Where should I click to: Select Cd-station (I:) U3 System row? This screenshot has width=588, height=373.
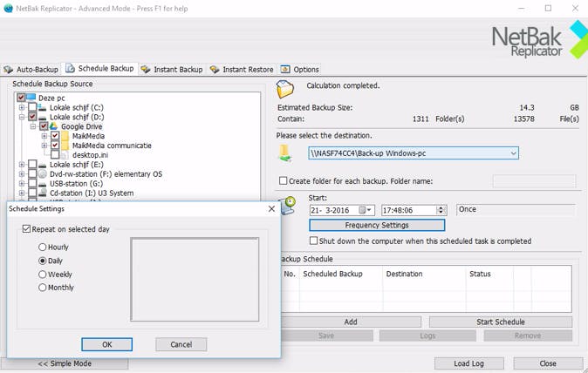click(92, 193)
